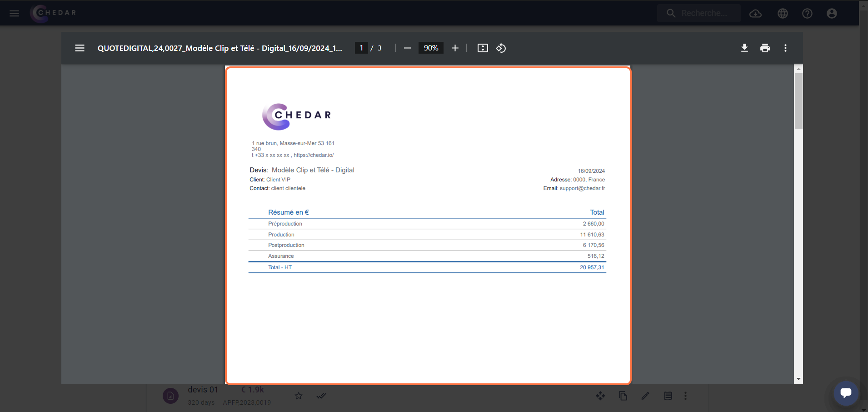This screenshot has width=868, height=412.
Task: Open the user account icon
Action: pos(832,14)
